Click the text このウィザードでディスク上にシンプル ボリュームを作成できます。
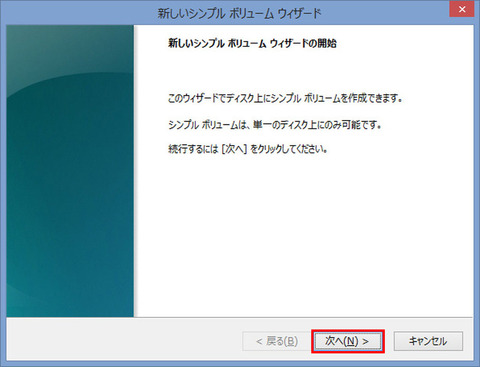Screen dimensions: 480x367 (x=285, y=98)
